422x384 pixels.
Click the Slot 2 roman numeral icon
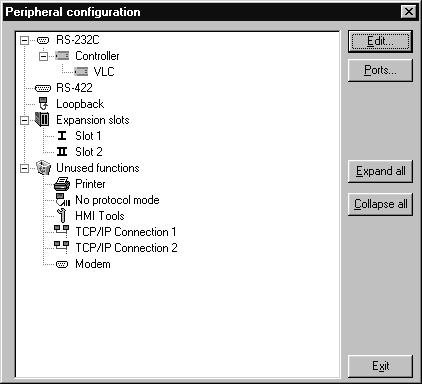(62, 152)
